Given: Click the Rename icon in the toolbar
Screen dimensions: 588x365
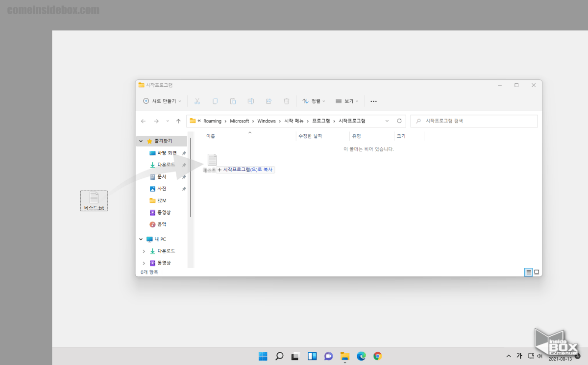Looking at the screenshot, I should coord(251,101).
